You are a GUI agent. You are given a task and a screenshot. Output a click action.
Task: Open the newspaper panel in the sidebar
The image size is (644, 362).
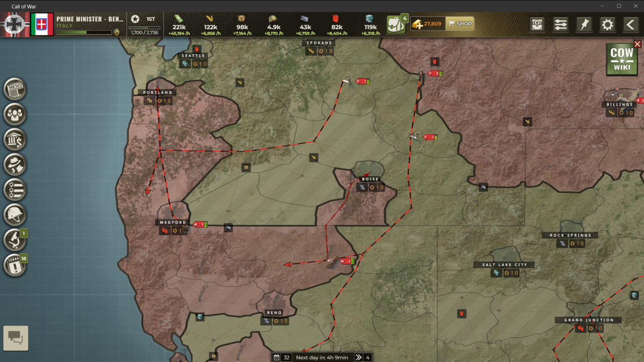point(15,89)
